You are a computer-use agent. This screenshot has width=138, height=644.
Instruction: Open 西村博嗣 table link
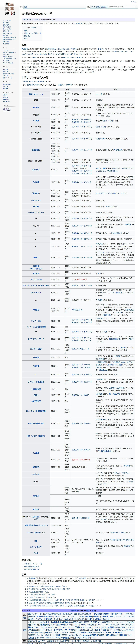36,182
